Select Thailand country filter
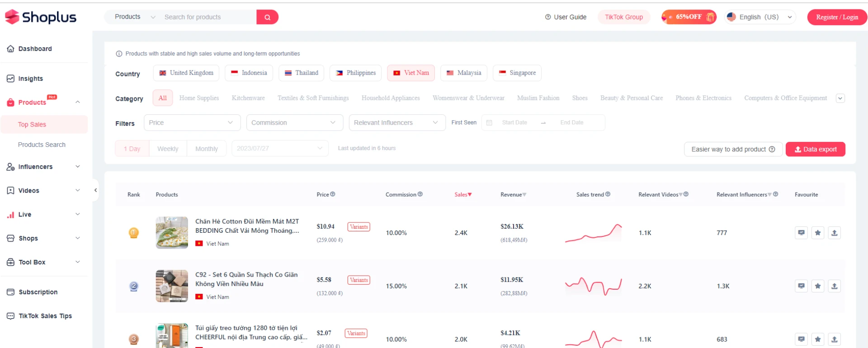Viewport: 868px width, 348px height. click(x=301, y=73)
